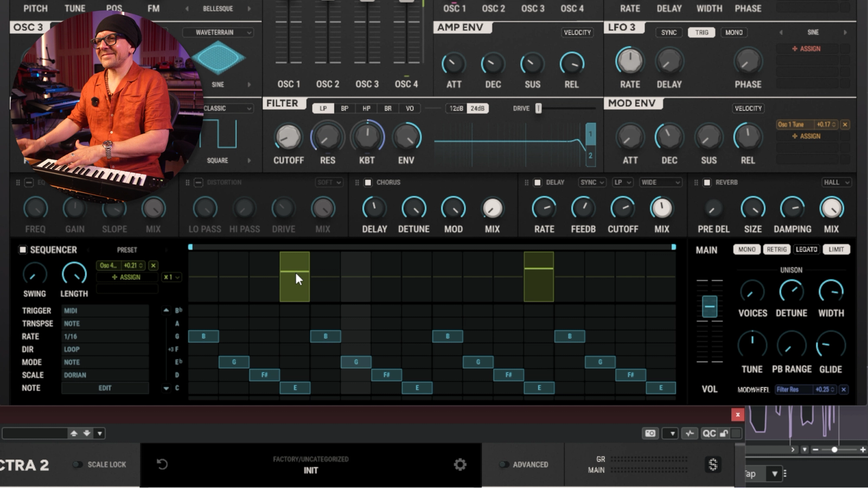Click the camera snapshot icon in host toolbar
This screenshot has height=488, width=868.
(650, 433)
